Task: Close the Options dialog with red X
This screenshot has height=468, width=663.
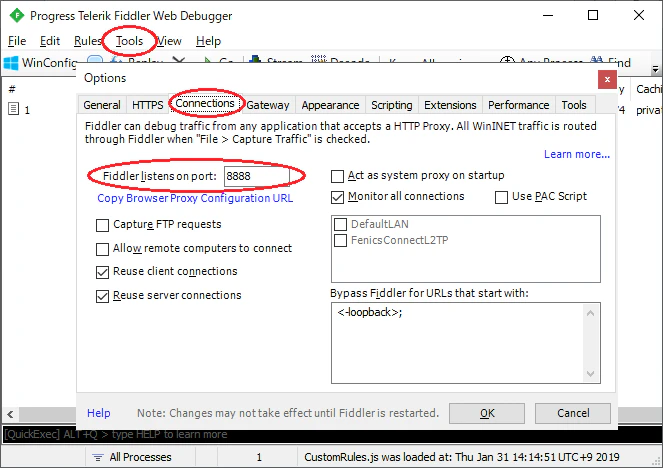Action: [607, 79]
